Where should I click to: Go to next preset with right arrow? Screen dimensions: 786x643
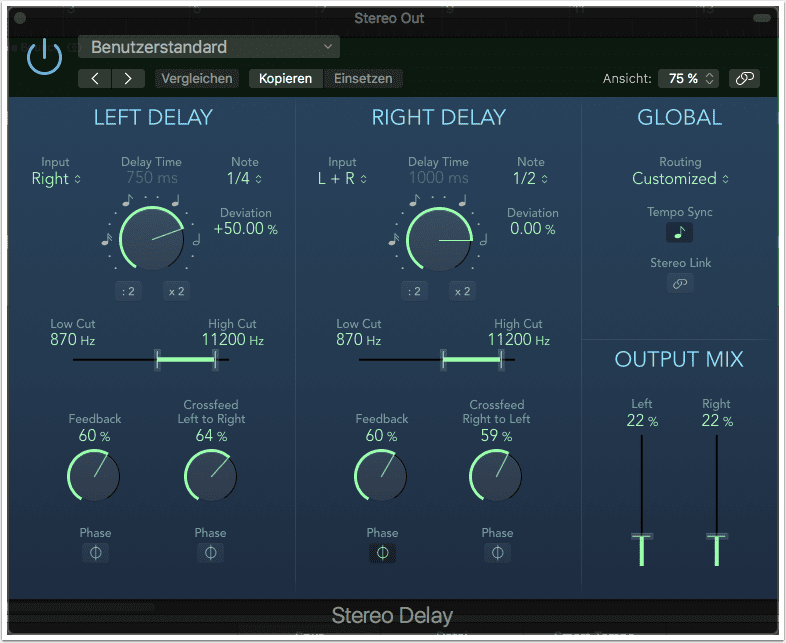[127, 78]
